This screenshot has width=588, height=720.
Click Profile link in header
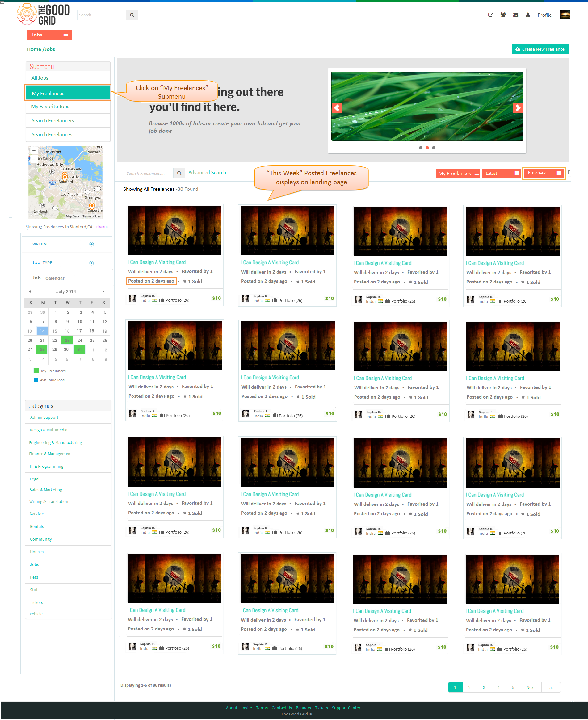[544, 15]
